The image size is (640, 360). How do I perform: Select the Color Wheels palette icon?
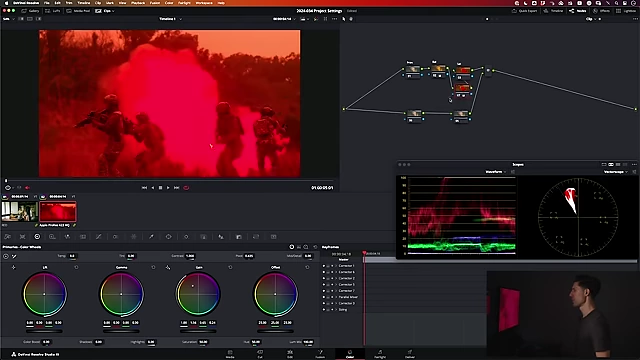[37, 237]
